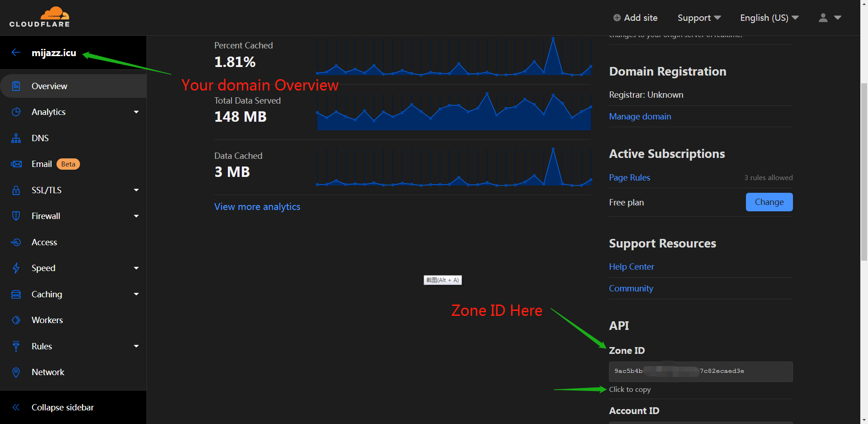The height and width of the screenshot is (424, 868).
Task: Click the Zone ID field to copy
Action: pos(701,372)
